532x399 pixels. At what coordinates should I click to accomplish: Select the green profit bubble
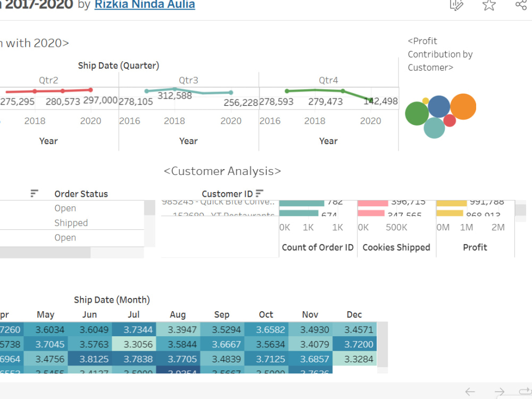pyautogui.click(x=417, y=114)
